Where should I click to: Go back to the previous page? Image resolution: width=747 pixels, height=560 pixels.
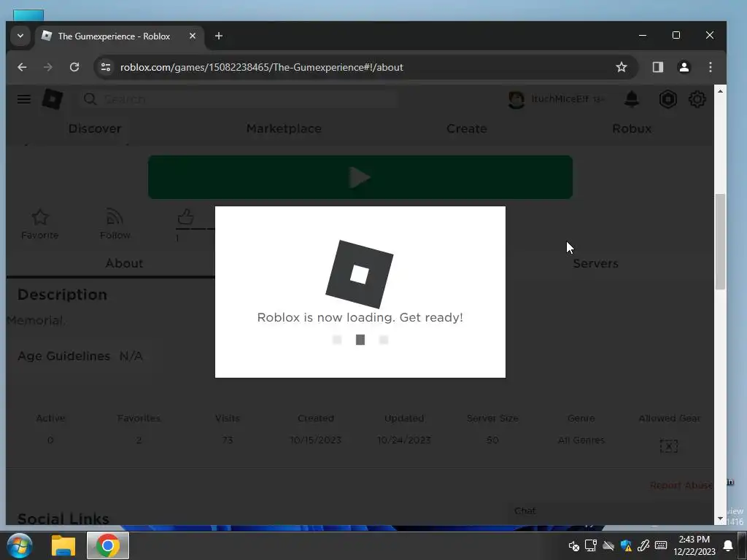pos(22,67)
